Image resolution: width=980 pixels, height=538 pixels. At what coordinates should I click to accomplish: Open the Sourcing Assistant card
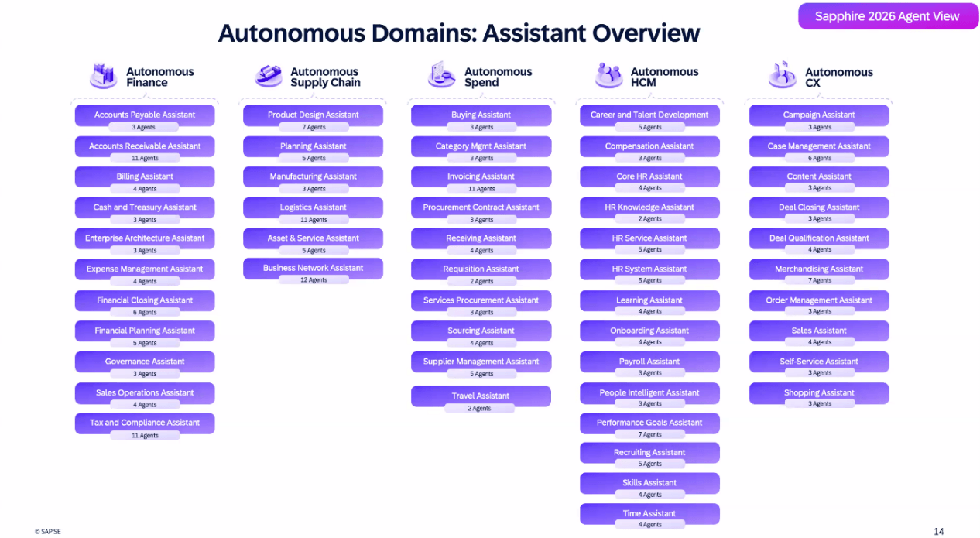[481, 331]
